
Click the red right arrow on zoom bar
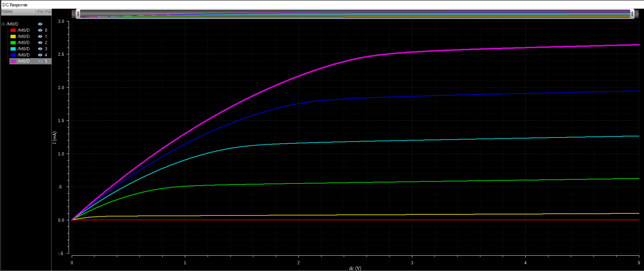pos(636,14)
